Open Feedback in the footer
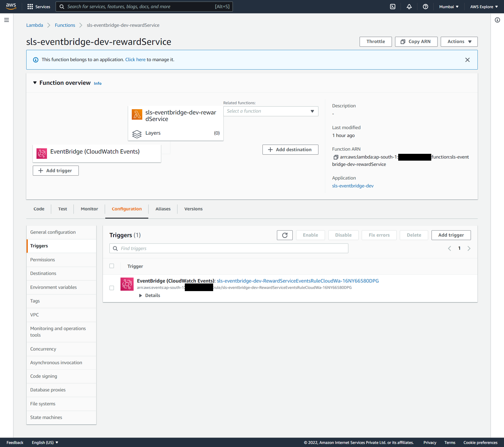Image resolution: width=504 pixels, height=447 pixels. pos(15,443)
